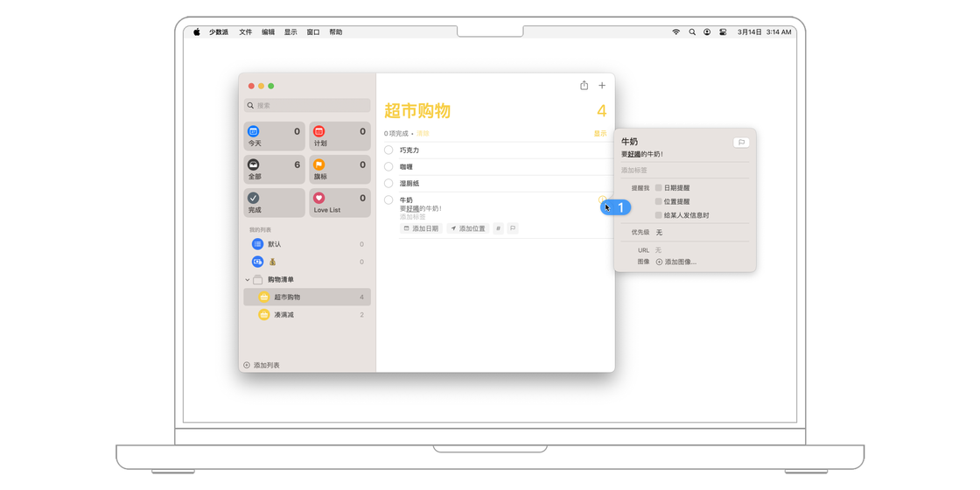Click the user account icon in menu bar

pyautogui.click(x=707, y=31)
